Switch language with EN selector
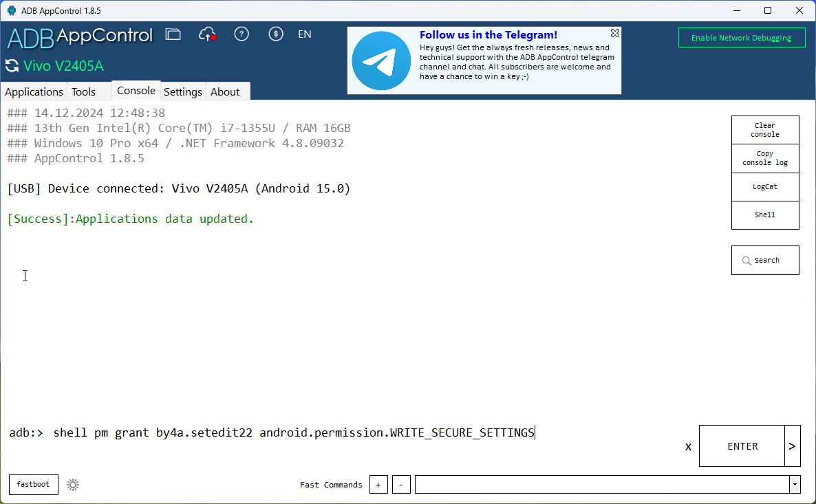 pos(304,34)
